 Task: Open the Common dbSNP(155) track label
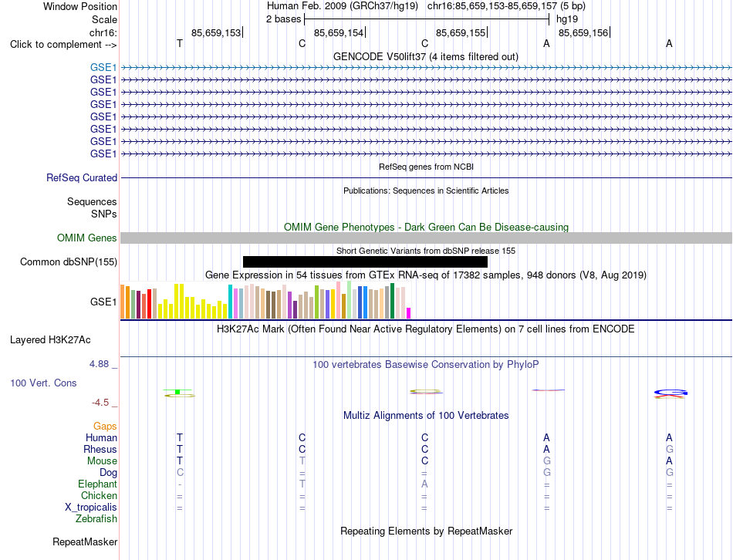(69, 261)
